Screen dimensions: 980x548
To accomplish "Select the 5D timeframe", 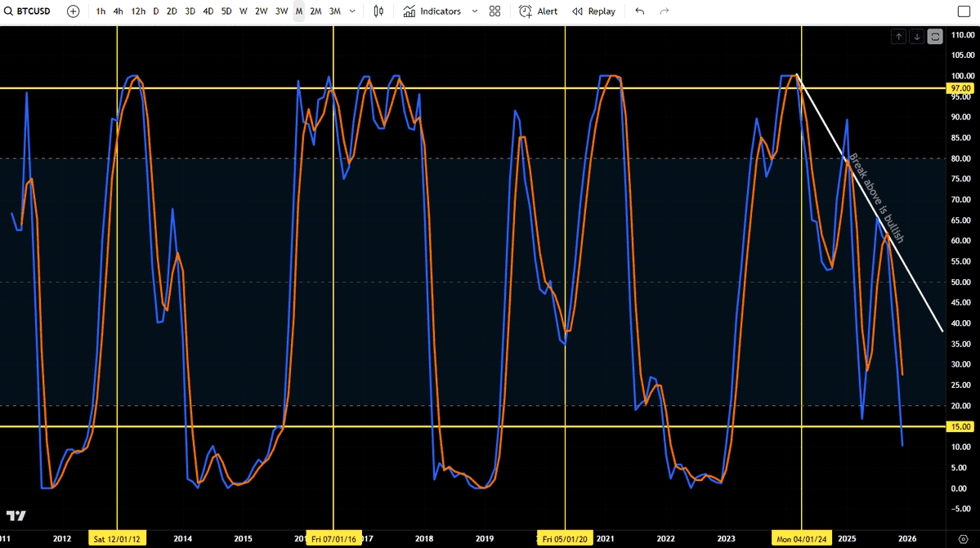I will [x=226, y=11].
